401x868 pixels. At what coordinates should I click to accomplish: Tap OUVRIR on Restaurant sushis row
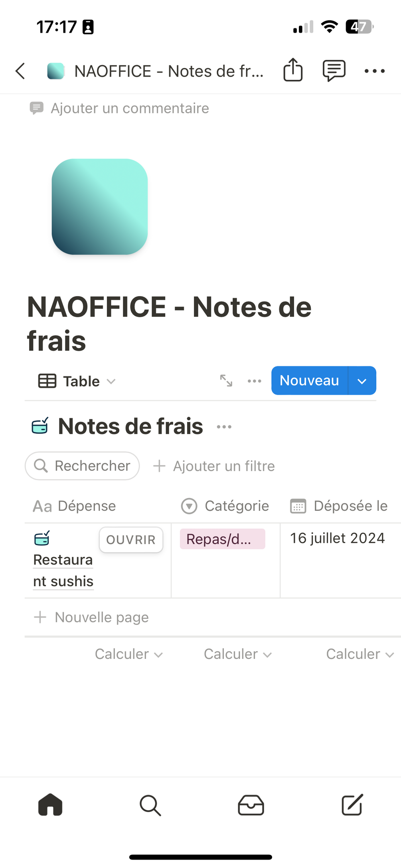tap(131, 540)
